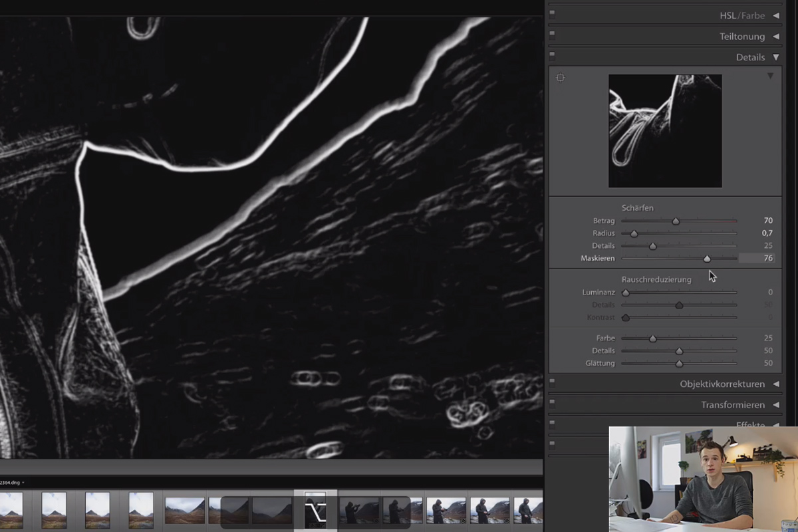Click the Betrag sharpening slider handle

(676, 221)
